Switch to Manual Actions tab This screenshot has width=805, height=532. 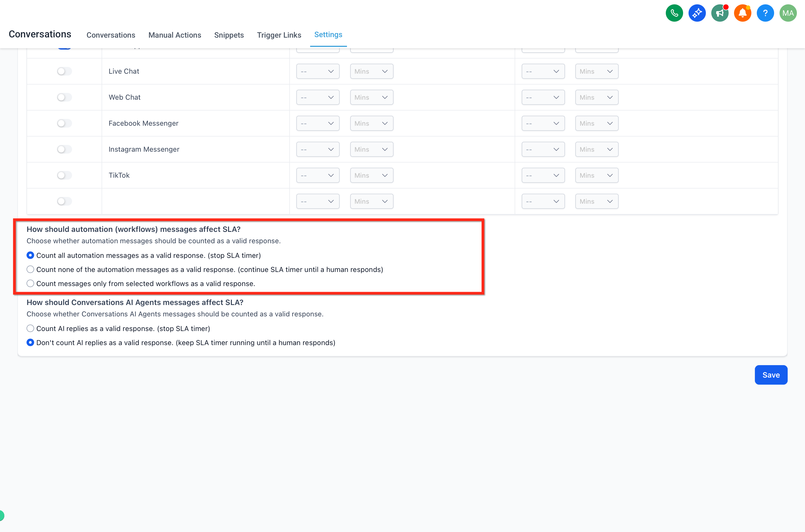175,35
